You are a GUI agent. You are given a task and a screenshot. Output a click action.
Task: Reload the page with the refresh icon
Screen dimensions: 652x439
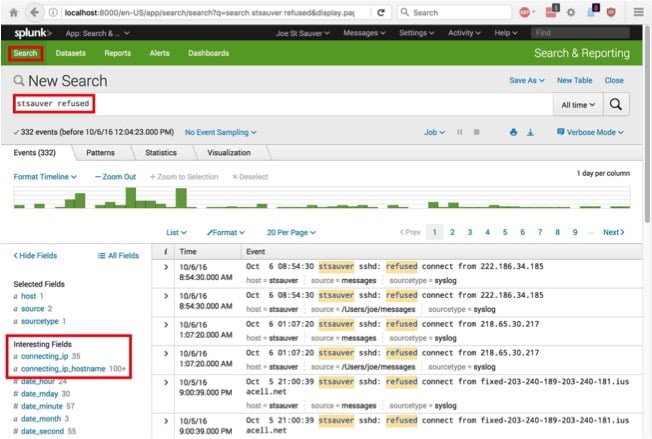tap(381, 12)
